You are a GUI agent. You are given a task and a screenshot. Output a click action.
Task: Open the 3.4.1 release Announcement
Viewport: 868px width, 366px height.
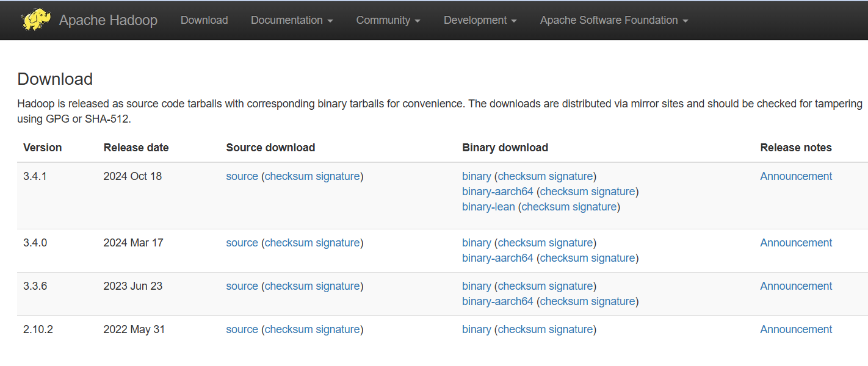796,176
